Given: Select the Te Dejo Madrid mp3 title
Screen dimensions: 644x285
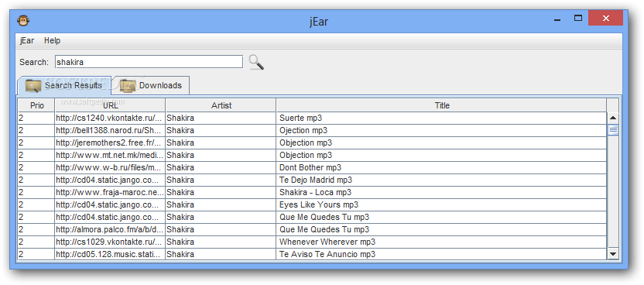Looking at the screenshot, I should tap(316, 180).
